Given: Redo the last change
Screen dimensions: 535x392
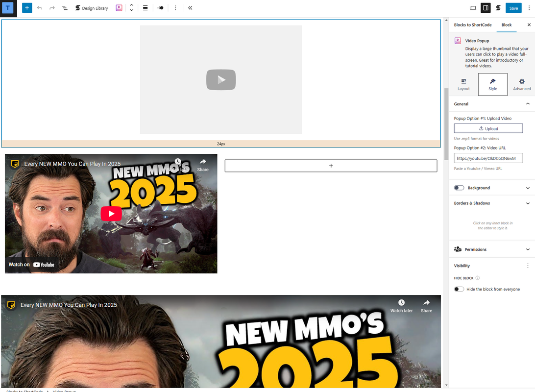Looking at the screenshot, I should (x=52, y=8).
